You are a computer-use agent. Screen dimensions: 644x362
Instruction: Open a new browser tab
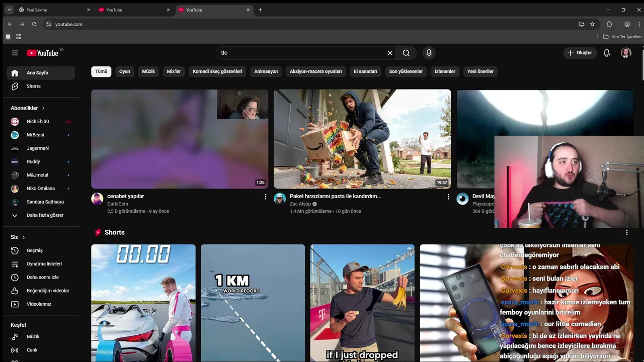tap(260, 10)
